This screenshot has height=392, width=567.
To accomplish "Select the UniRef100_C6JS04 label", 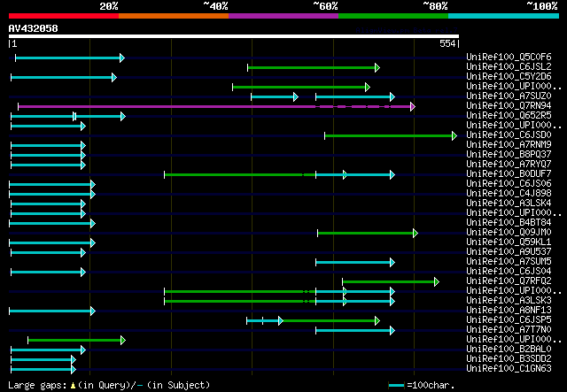I will (x=509, y=271).
